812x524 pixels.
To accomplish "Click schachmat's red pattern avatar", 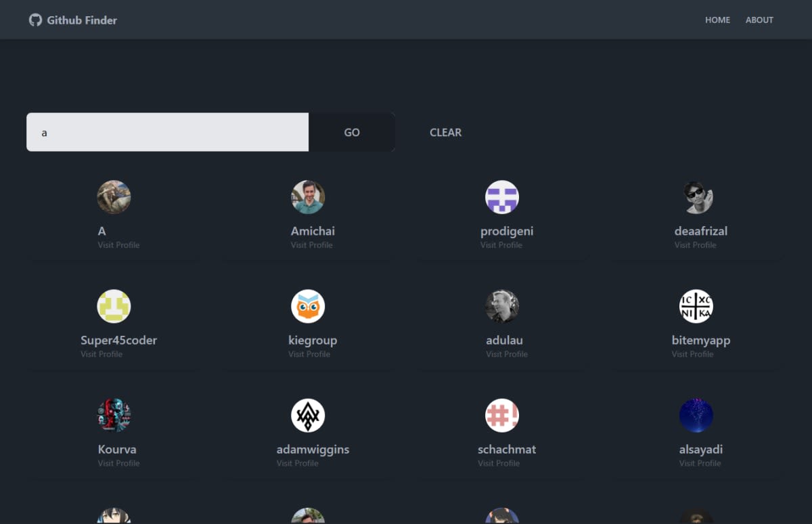I will pos(501,415).
